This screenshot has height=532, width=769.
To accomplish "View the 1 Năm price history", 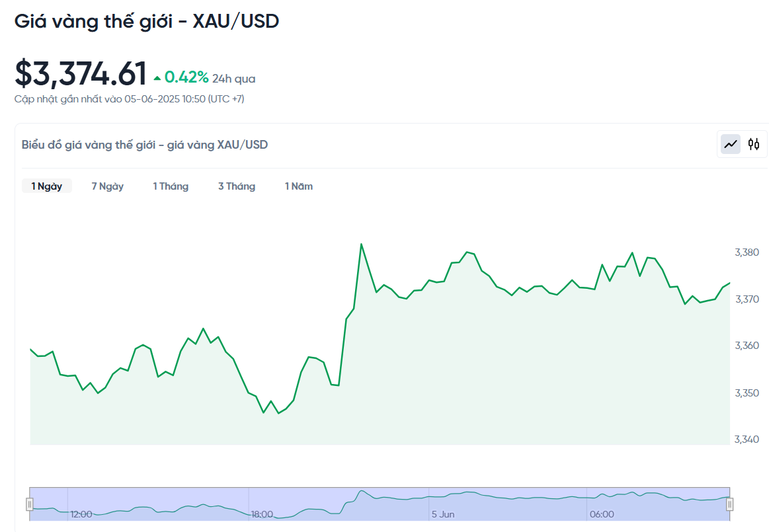I will (x=299, y=186).
